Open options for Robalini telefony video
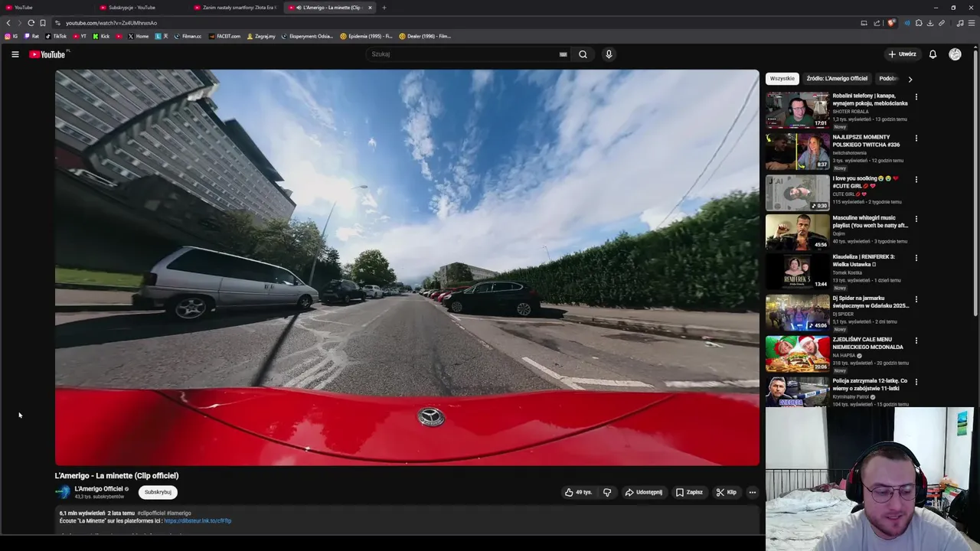This screenshot has width=980, height=551. (x=916, y=97)
